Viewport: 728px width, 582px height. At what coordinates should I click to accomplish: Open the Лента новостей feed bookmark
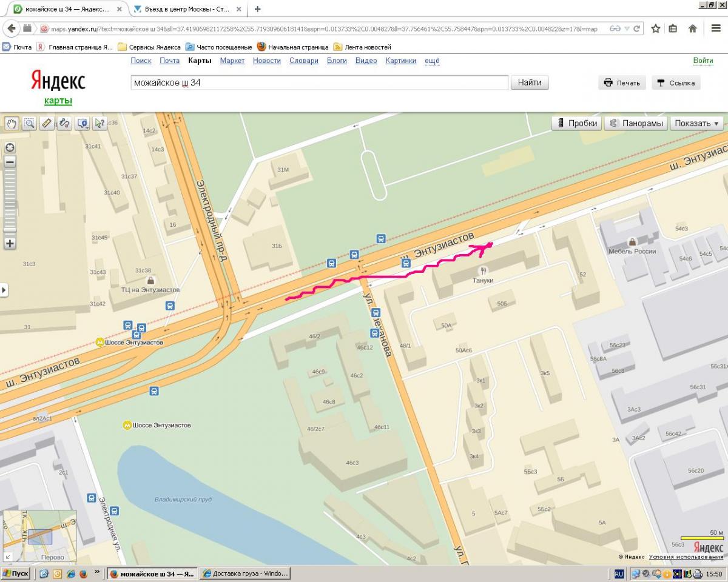click(x=362, y=47)
